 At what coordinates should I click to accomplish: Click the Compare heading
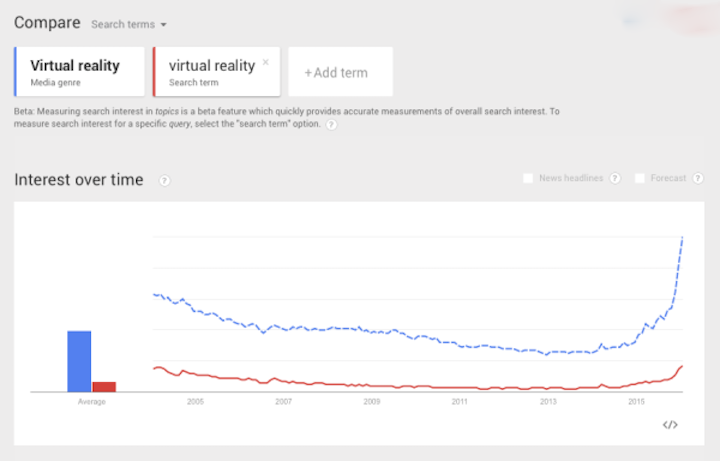(x=46, y=22)
